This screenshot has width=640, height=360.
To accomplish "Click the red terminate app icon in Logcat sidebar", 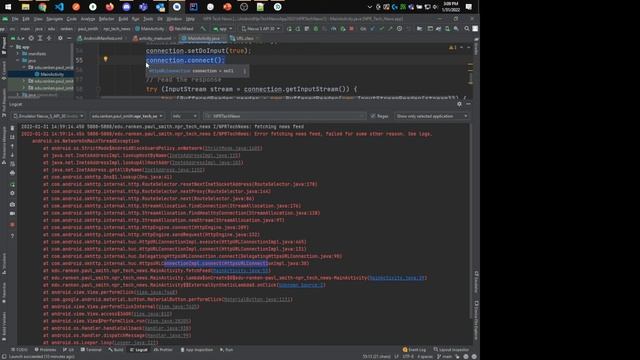I will [12, 224].
